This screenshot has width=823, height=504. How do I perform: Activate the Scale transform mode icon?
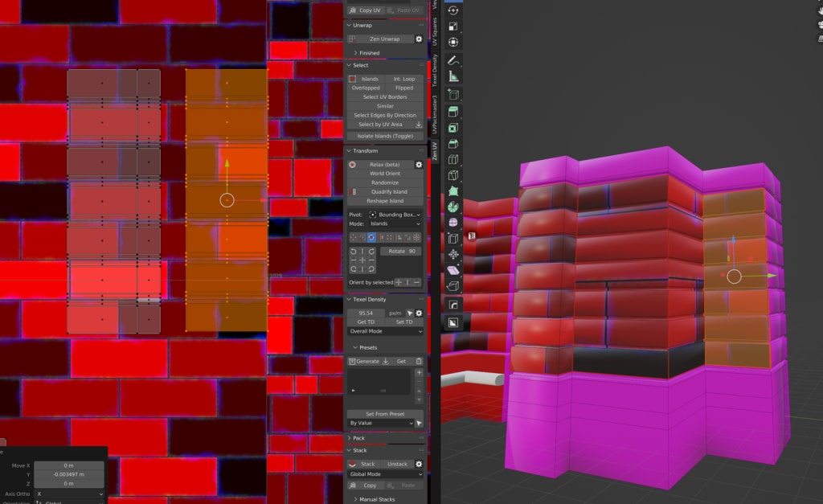pyautogui.click(x=362, y=237)
